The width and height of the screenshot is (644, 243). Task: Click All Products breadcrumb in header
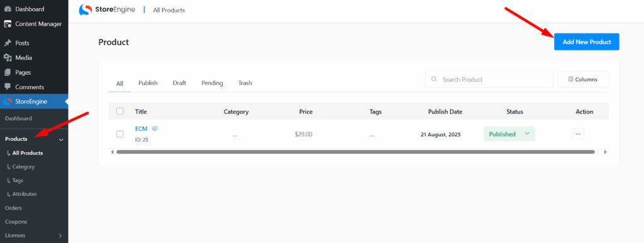(x=169, y=10)
